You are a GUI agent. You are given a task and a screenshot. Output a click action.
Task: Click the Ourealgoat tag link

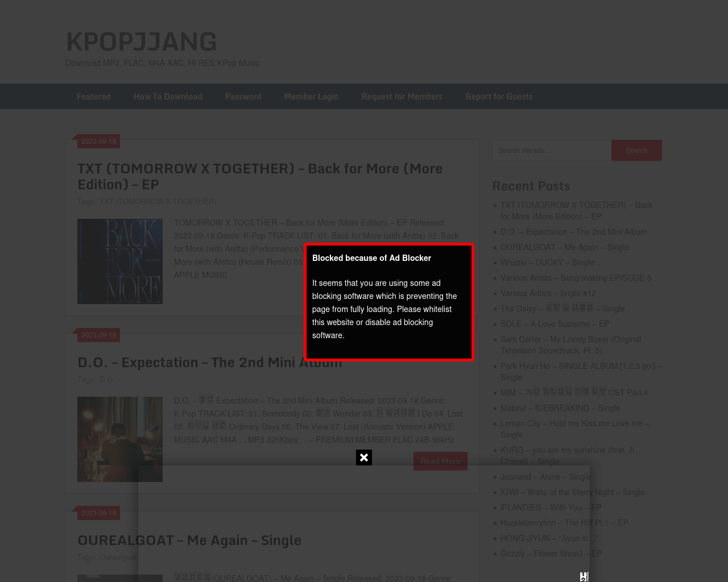pyautogui.click(x=118, y=557)
